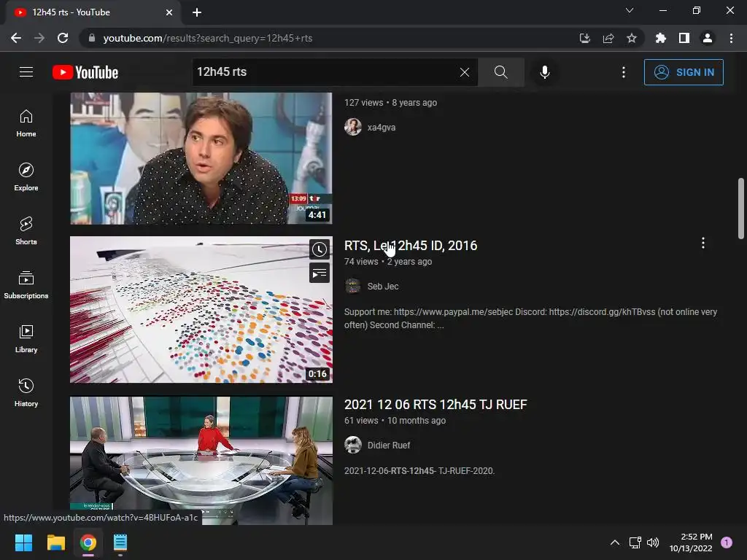Viewport: 747px width, 560px height.
Task: Visit the Didier Ruef channel
Action: click(x=389, y=446)
